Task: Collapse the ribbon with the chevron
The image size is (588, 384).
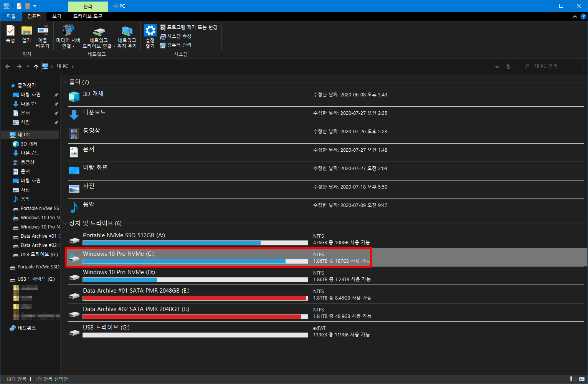Action: 575,17
